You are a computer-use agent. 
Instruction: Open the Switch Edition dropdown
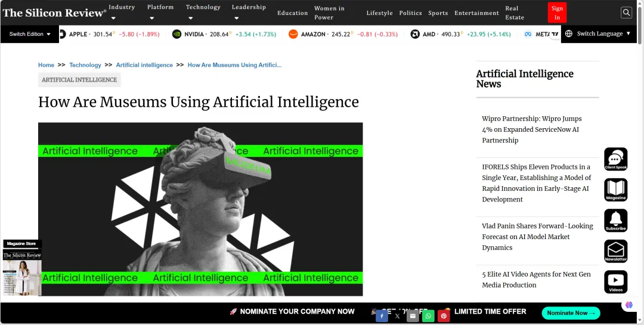pyautogui.click(x=30, y=34)
